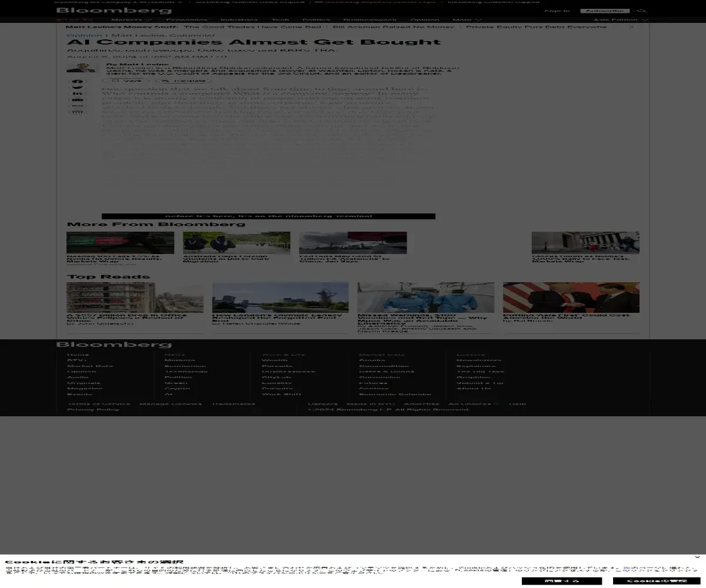Expand the Markets menu dropdown
The height and width of the screenshot is (588, 706).
pos(132,20)
